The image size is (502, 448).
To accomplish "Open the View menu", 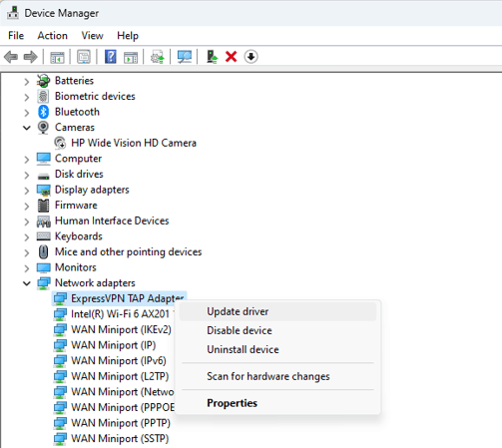I will [x=92, y=36].
